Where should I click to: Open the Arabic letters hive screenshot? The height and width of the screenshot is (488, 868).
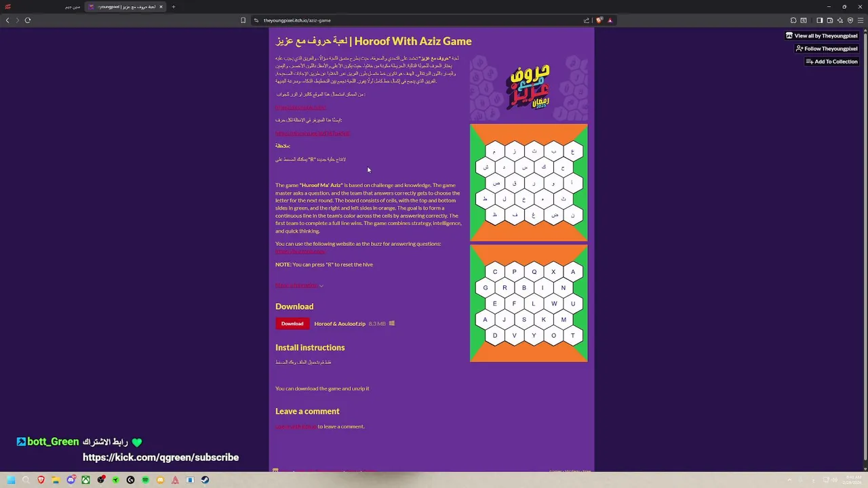click(x=529, y=182)
